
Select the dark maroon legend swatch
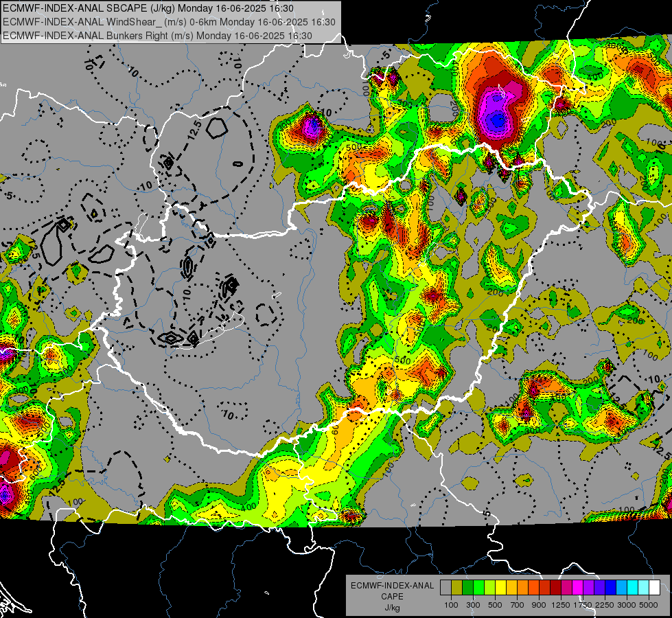tap(555, 587)
